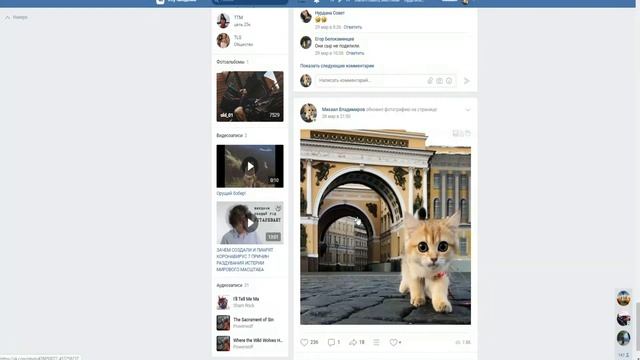This screenshot has width=640, height=360.
Task: Like the cat post with heart icon
Action: (x=304, y=342)
